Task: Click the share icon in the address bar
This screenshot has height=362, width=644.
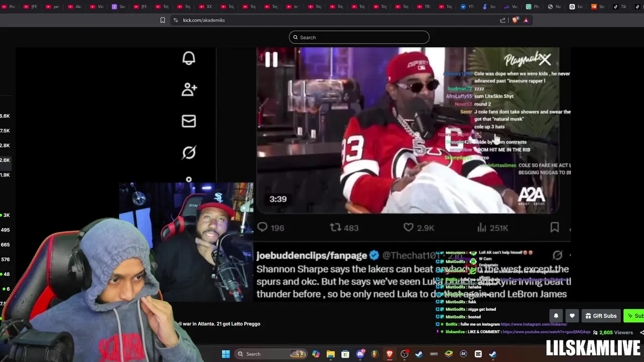Action: point(503,20)
